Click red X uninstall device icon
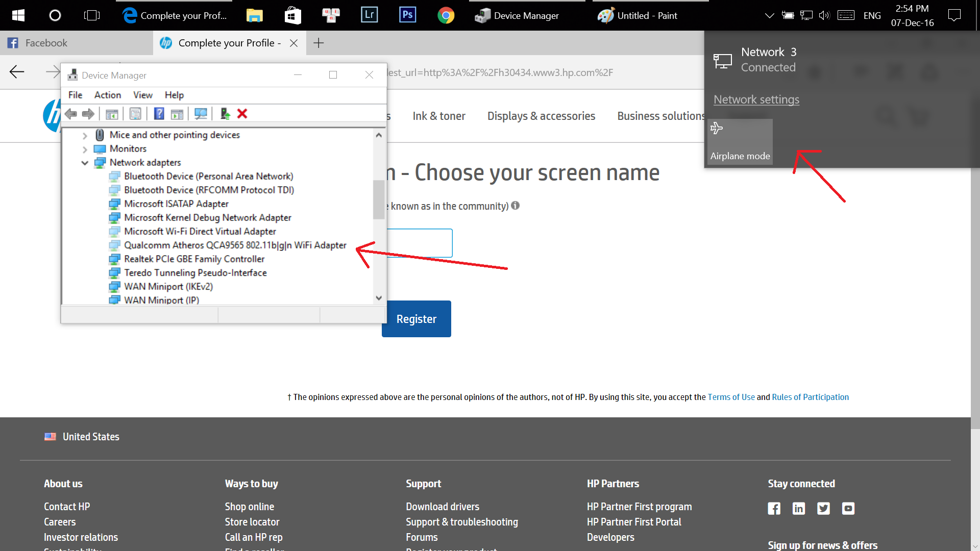The height and width of the screenshot is (551, 980). pyautogui.click(x=242, y=114)
